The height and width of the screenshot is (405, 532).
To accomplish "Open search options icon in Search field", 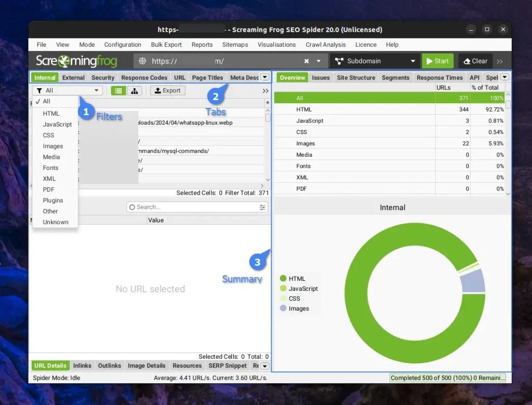I will (x=262, y=207).
